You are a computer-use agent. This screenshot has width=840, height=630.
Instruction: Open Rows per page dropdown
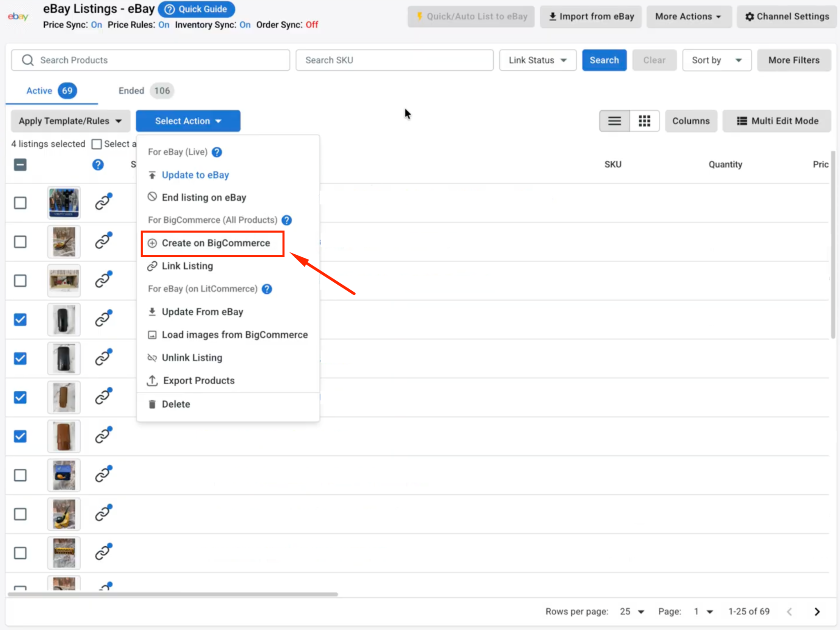[x=632, y=612]
